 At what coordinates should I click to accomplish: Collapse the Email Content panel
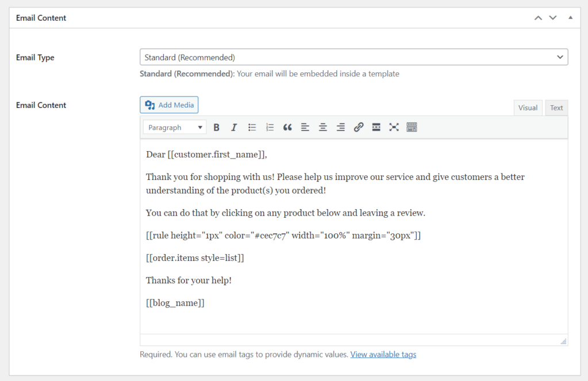570,17
